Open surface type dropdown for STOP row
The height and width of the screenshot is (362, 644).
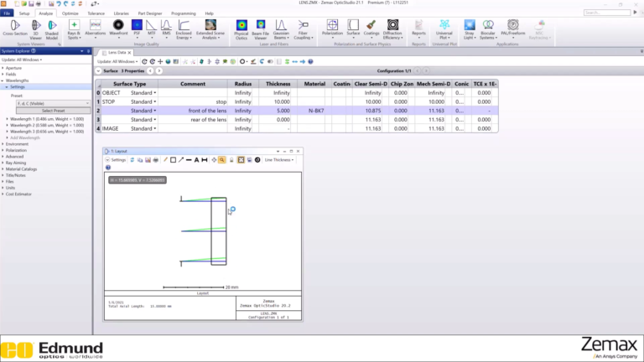155,101
